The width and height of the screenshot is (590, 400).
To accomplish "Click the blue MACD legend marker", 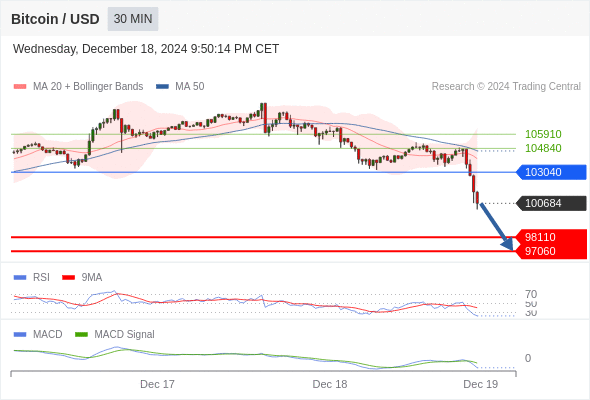I will click(x=20, y=335).
